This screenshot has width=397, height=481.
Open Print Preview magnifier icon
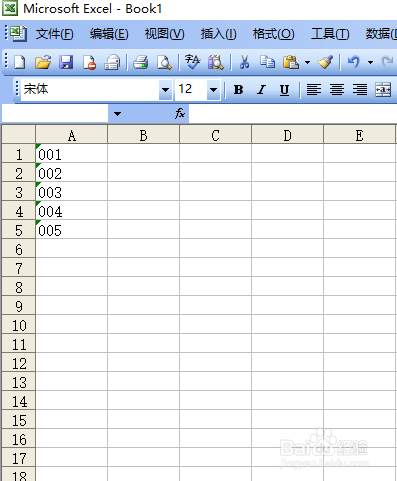(x=164, y=62)
